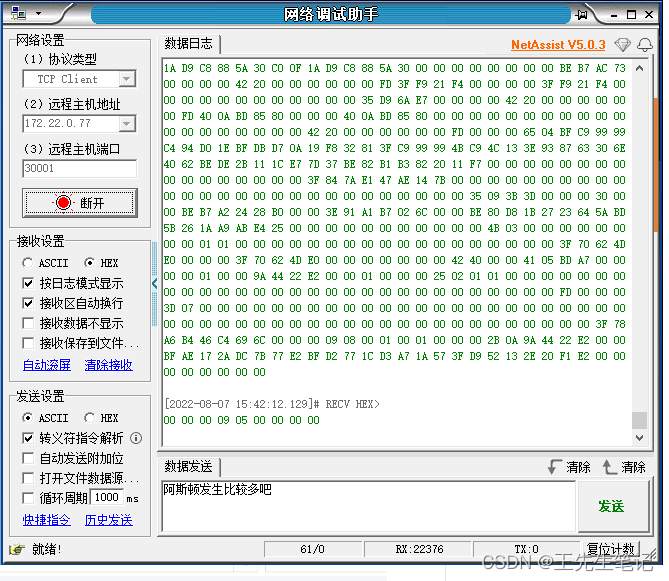Click the hand icon in status bar

click(x=17, y=549)
